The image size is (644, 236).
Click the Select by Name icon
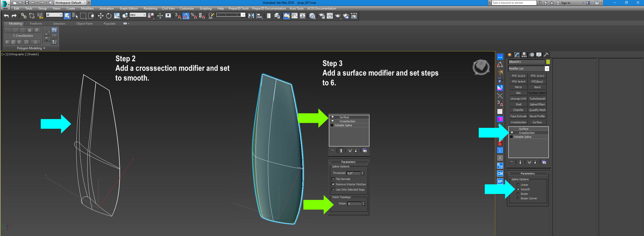coord(74,16)
